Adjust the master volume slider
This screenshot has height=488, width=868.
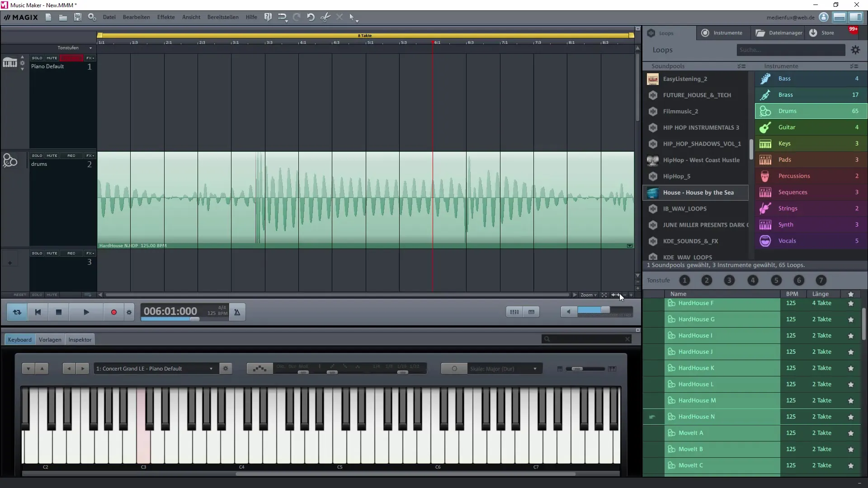pos(605,310)
